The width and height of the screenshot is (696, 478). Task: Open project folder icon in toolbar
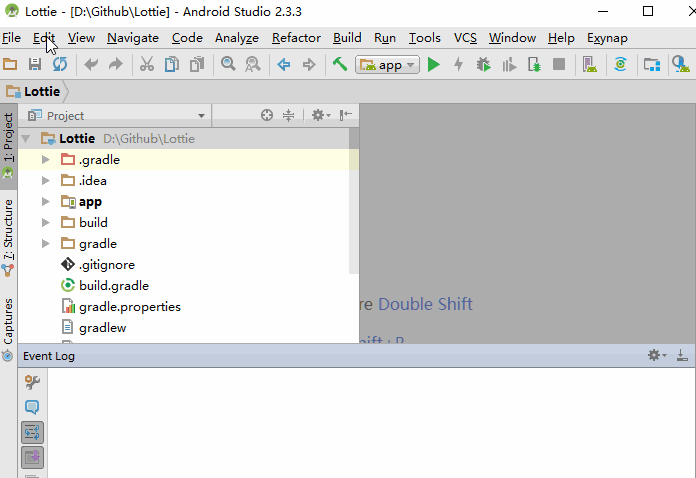[10, 65]
